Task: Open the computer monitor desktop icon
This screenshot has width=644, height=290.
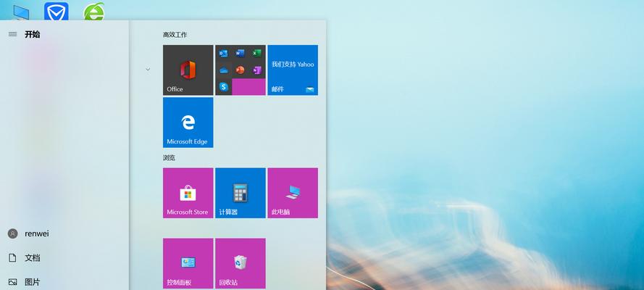Action: pyautogui.click(x=20, y=12)
